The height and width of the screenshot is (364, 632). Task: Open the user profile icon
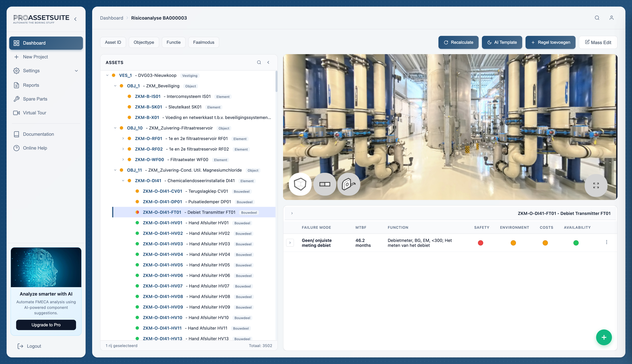click(611, 18)
